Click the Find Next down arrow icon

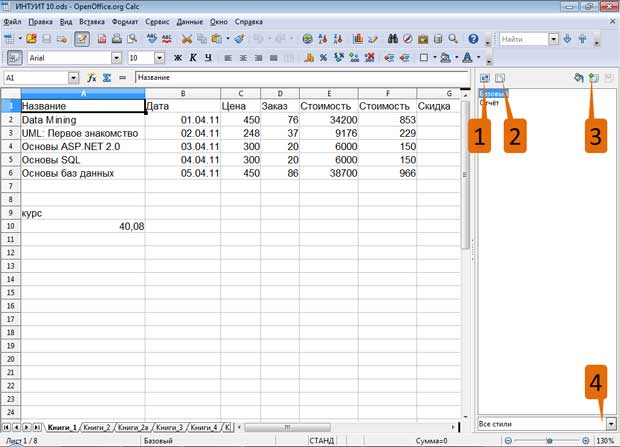click(x=568, y=39)
